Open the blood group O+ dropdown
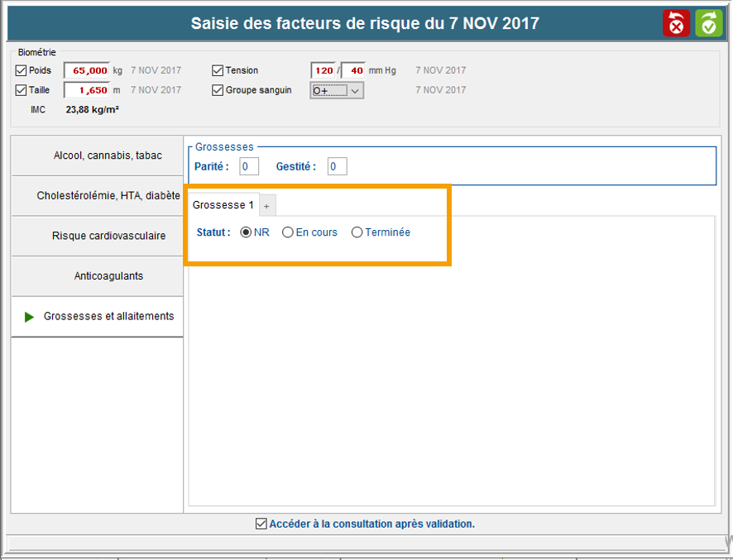Image resolution: width=733 pixels, height=560 pixels. click(354, 91)
